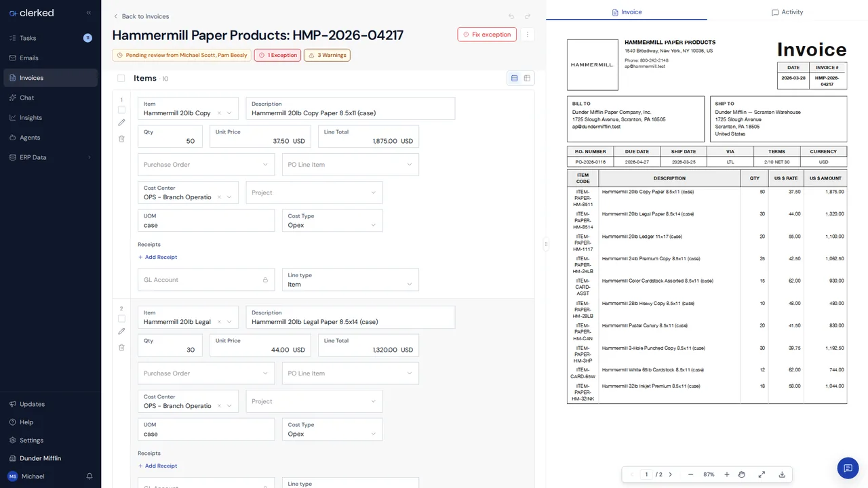Open line 1 Project dropdown

315,192
